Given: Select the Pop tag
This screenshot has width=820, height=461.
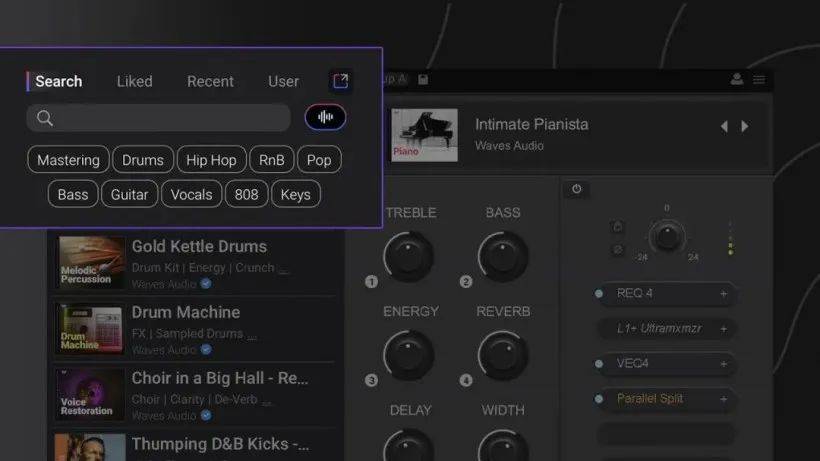Looking at the screenshot, I should point(319,159).
